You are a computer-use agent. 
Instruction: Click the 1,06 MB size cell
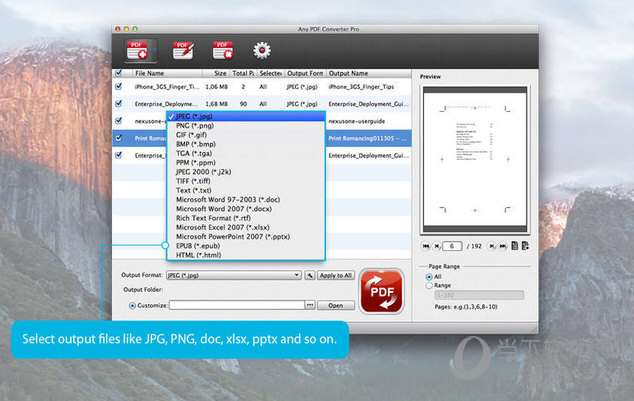(216, 87)
